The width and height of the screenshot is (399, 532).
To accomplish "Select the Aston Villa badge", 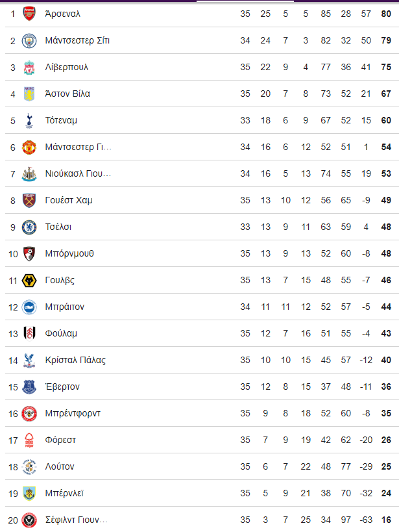I will point(29,94).
